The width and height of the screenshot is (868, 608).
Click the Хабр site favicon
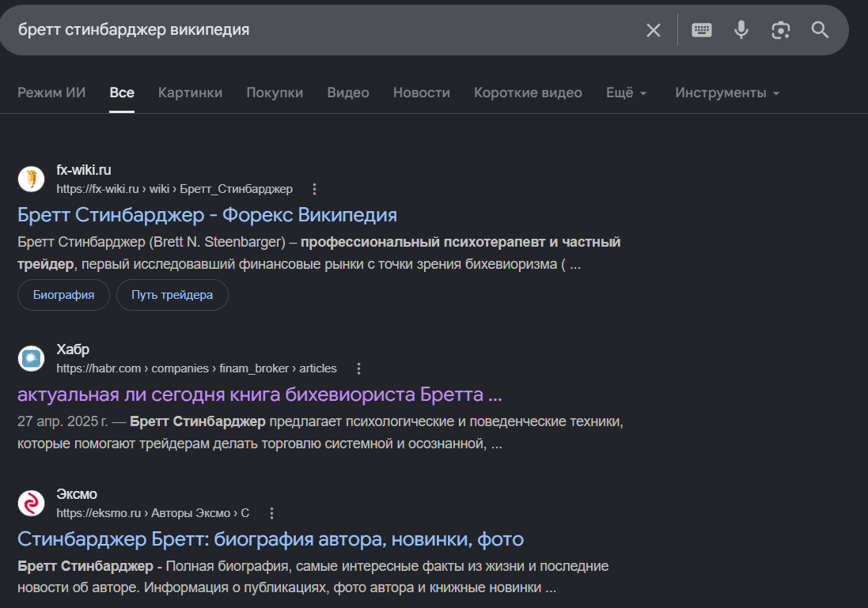31,358
